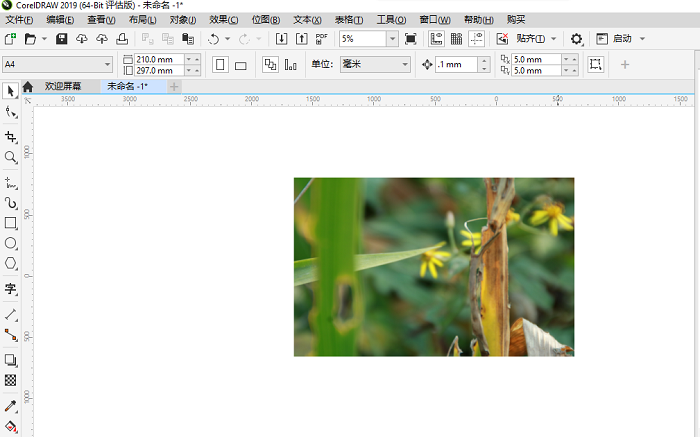The height and width of the screenshot is (437, 700).
Task: Toggle show rulers button
Action: (x=437, y=39)
